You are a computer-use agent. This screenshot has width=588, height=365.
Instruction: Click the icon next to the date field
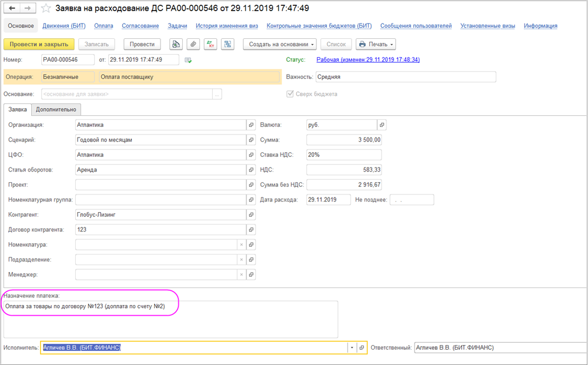[188, 60]
